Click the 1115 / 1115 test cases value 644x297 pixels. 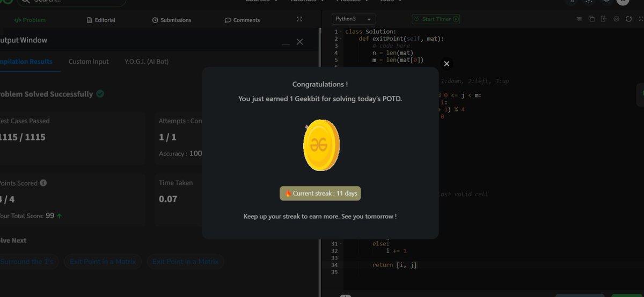(23, 137)
